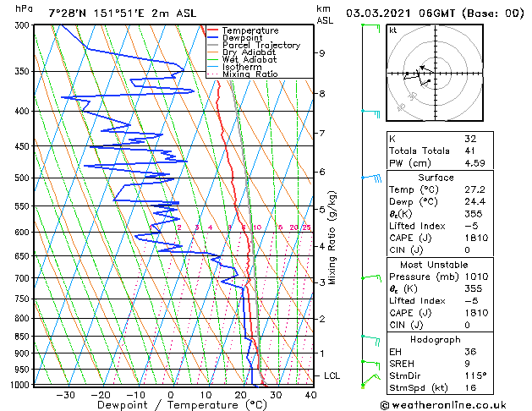The height and width of the screenshot is (411, 532).
Task: Click the Pressure (mb) value 1010
Action: pos(476,277)
